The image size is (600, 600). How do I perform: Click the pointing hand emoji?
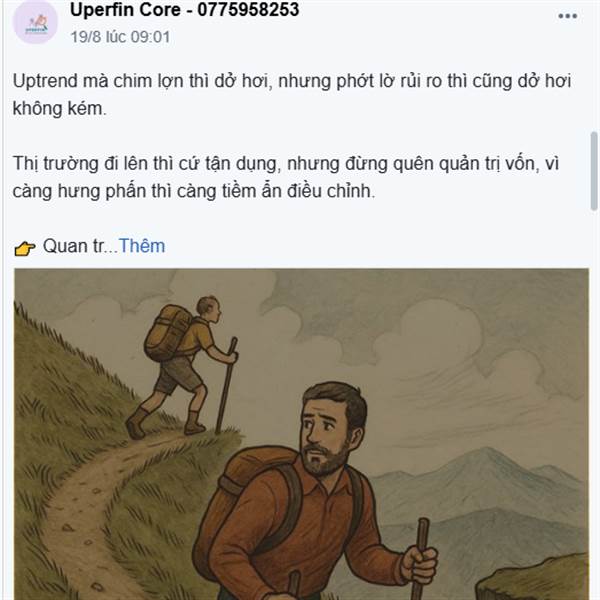coord(25,248)
